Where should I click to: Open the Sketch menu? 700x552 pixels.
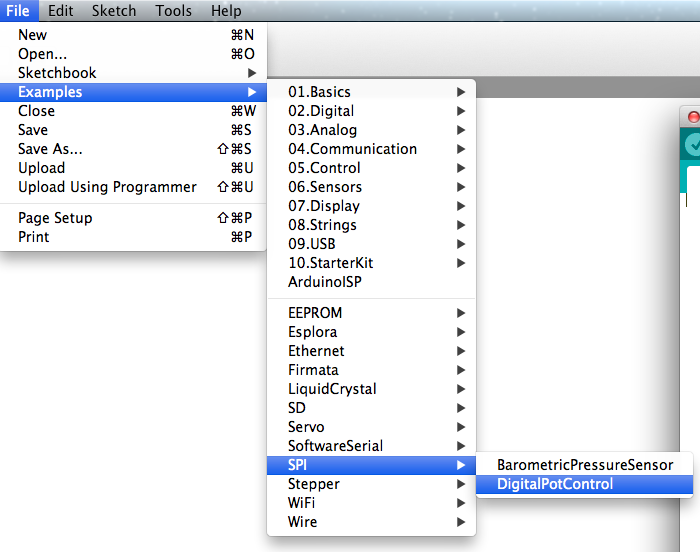(x=114, y=10)
